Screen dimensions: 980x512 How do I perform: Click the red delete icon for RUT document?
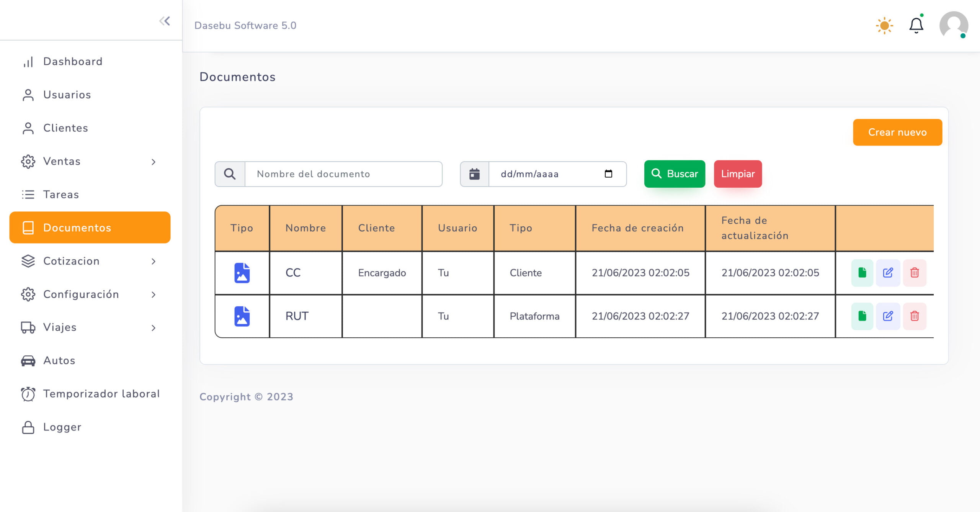tap(915, 316)
